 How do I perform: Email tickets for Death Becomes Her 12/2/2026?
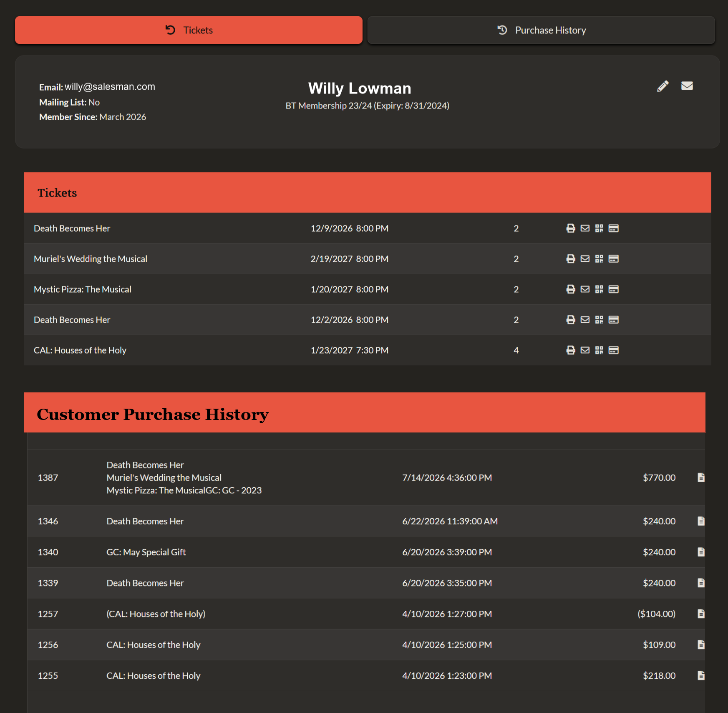585,320
